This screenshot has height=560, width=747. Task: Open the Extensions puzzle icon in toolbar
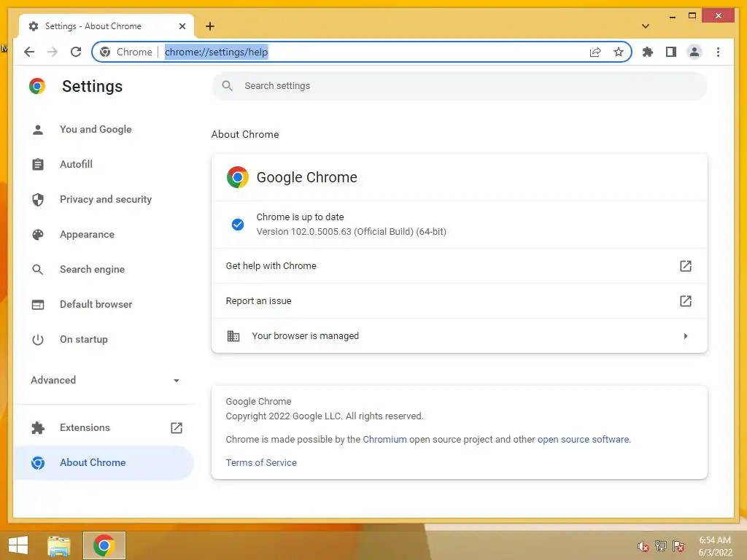click(x=648, y=52)
